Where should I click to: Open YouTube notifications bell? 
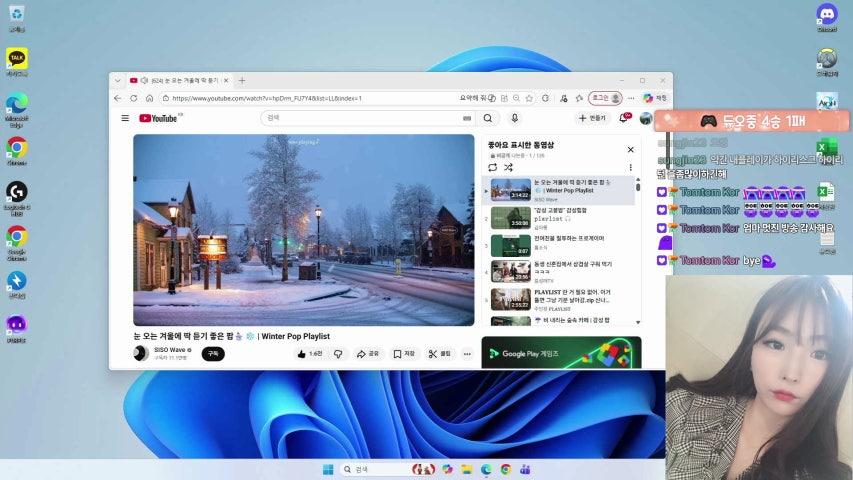(624, 118)
